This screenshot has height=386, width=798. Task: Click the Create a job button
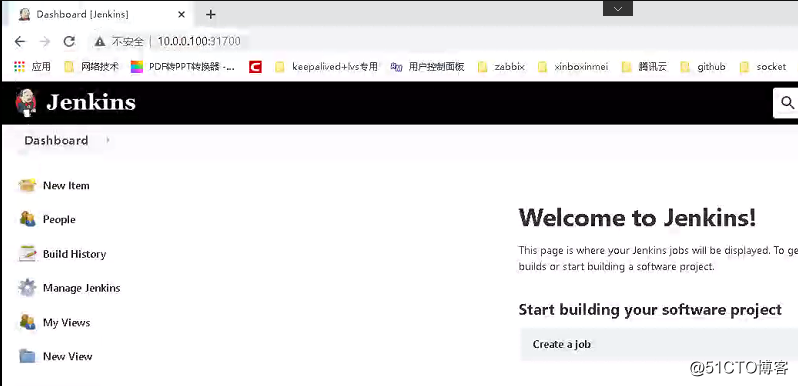click(659, 344)
